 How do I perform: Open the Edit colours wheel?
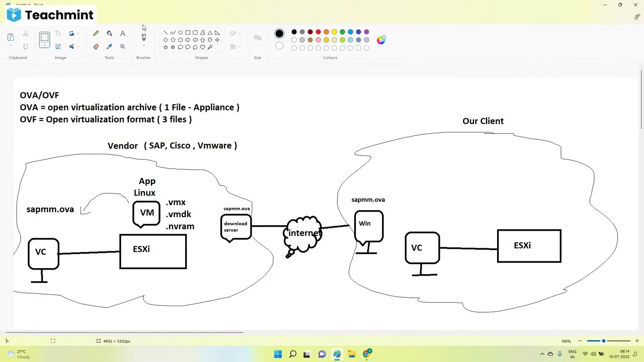[381, 40]
